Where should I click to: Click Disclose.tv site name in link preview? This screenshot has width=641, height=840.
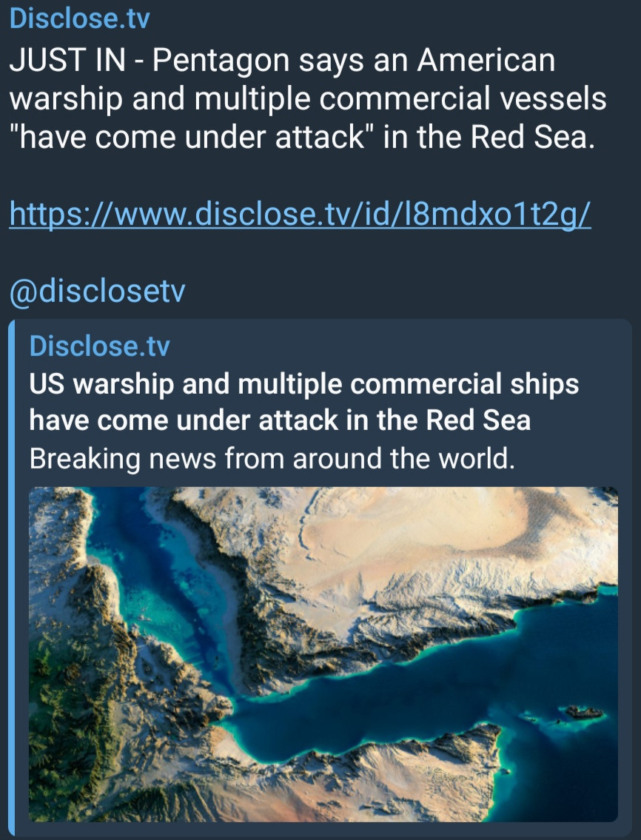(x=99, y=346)
